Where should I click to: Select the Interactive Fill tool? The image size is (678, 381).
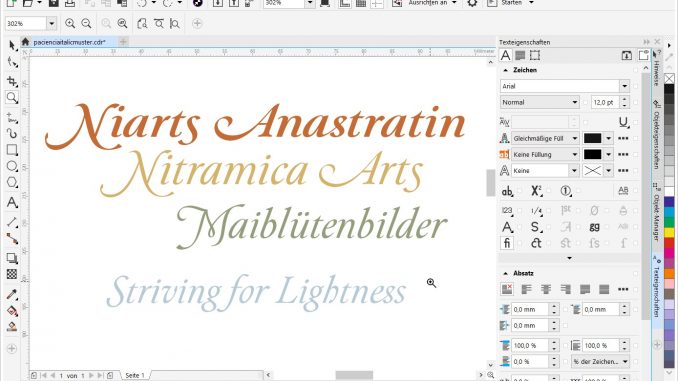click(12, 311)
